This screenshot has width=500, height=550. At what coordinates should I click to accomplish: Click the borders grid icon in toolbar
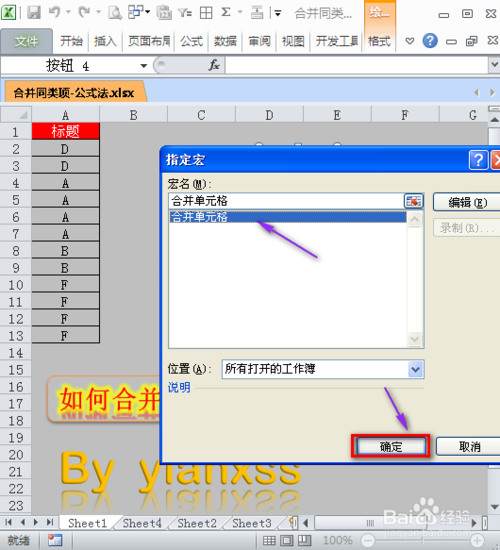coord(206,13)
